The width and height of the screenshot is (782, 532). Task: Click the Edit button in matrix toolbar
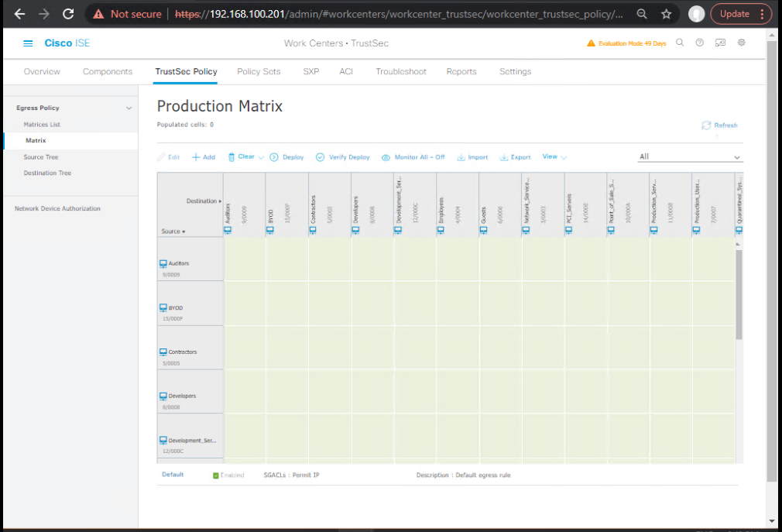pos(168,157)
